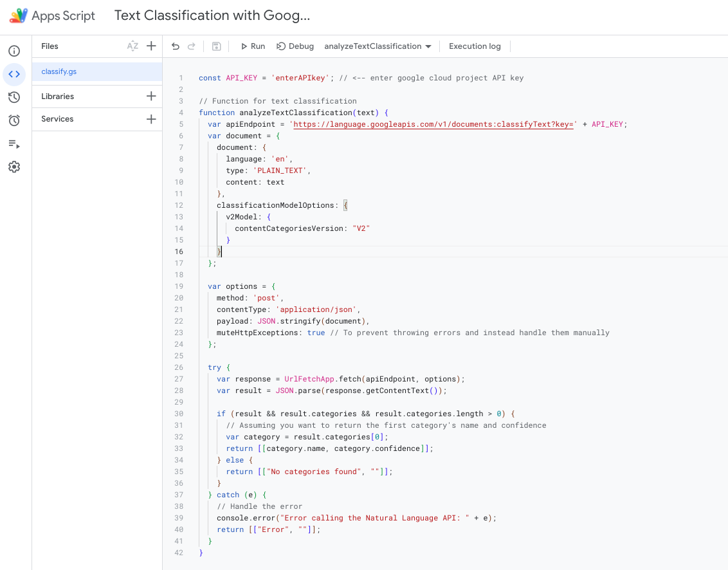Click line number 16 in gutter
Viewport: 728px width, 570px height.
tap(179, 252)
